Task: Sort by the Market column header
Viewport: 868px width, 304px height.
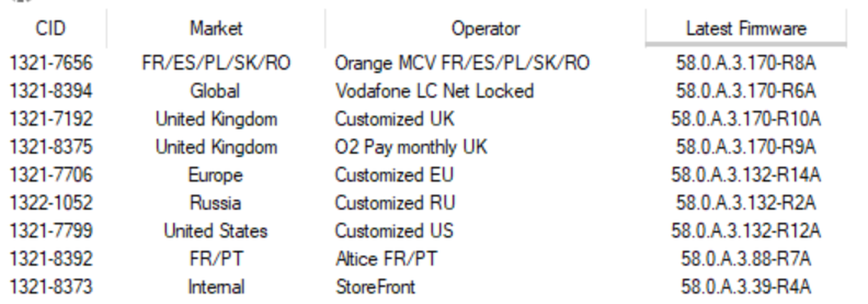Action: [x=216, y=29]
